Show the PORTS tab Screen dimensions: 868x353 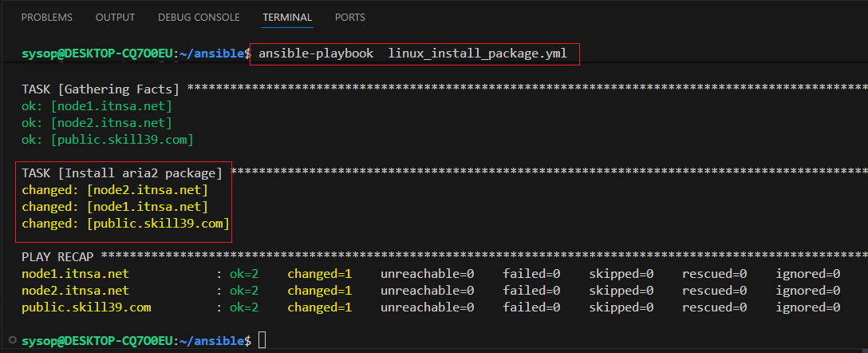(351, 17)
